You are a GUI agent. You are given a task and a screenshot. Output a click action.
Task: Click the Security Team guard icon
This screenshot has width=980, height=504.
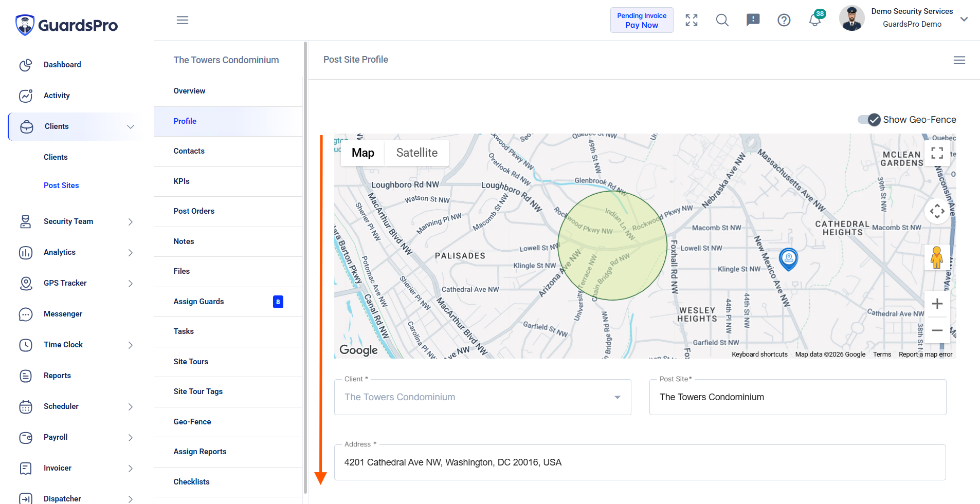(26, 222)
